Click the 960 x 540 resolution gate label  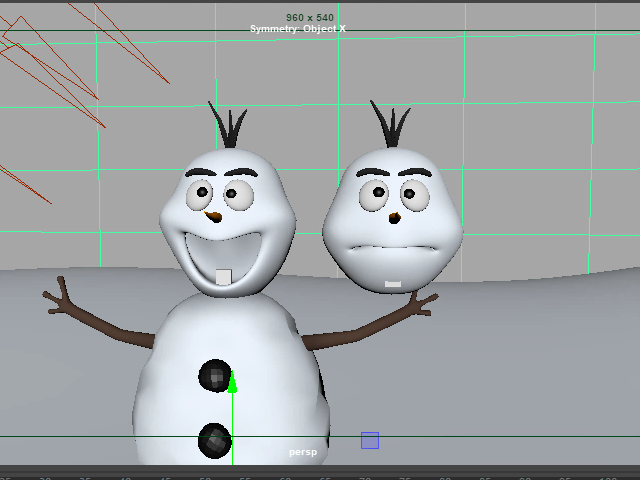click(309, 18)
